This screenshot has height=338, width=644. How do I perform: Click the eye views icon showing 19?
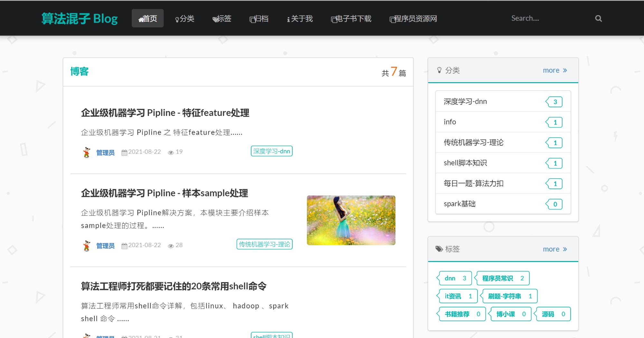[x=171, y=152]
